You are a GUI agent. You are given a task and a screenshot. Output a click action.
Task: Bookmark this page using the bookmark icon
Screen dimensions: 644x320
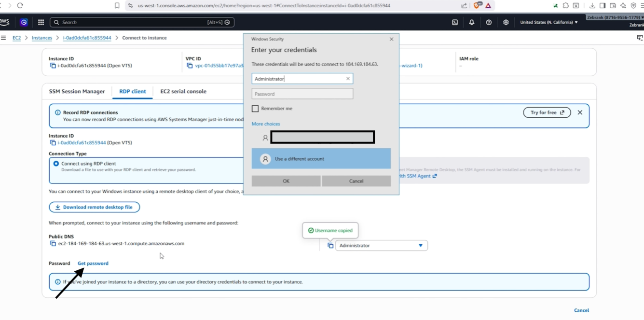117,6
